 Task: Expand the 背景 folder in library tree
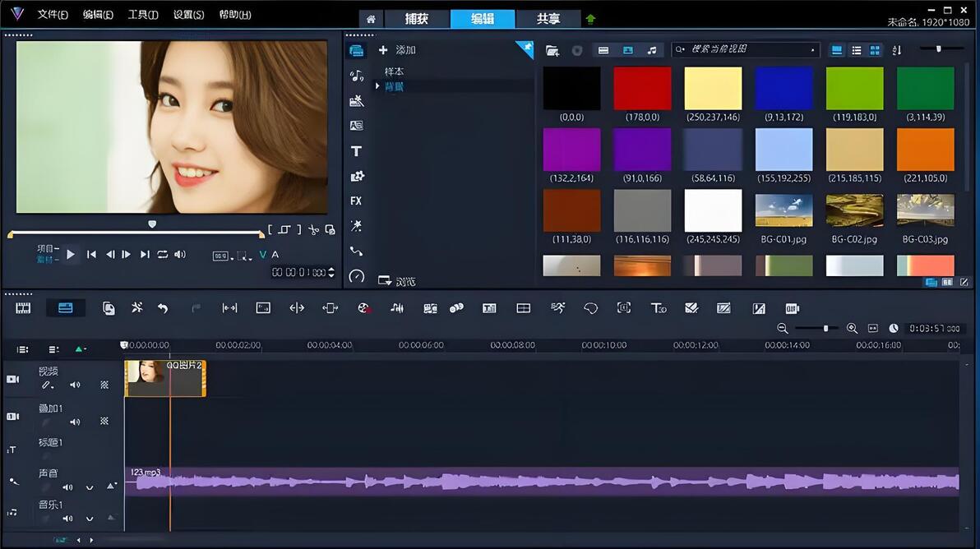[x=377, y=86]
